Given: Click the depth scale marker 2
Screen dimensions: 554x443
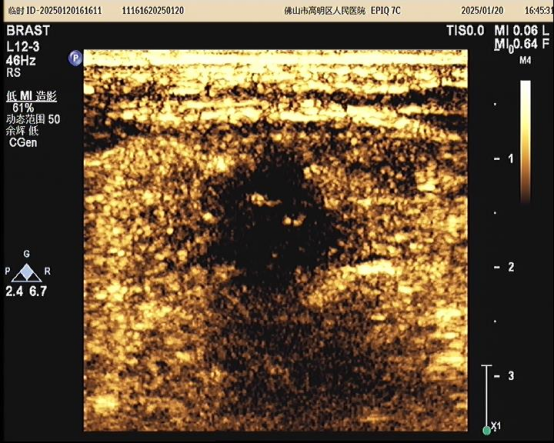Looking at the screenshot, I should coord(511,267).
